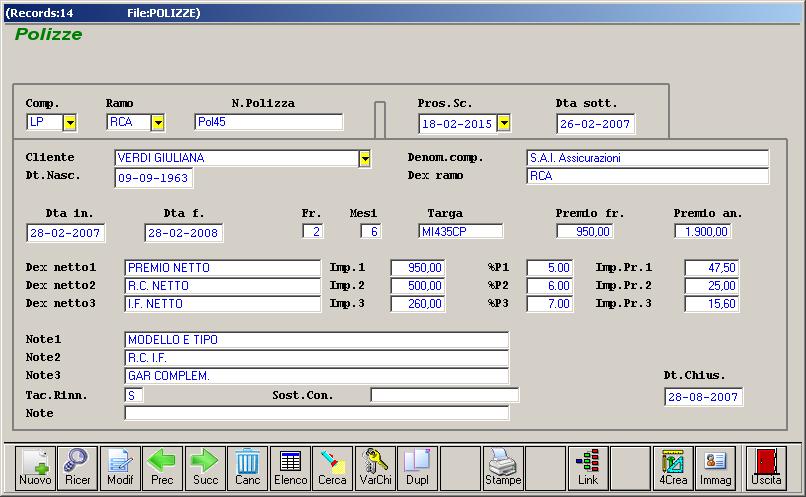Edit the current record with Modif
The image size is (806, 497).
[x=120, y=468]
